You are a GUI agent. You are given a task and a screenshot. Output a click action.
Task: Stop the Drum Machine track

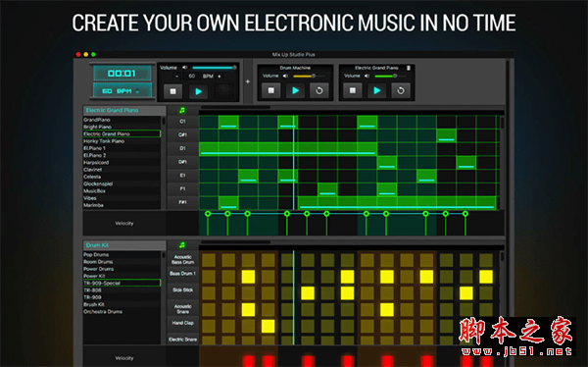pyautogui.click(x=270, y=90)
